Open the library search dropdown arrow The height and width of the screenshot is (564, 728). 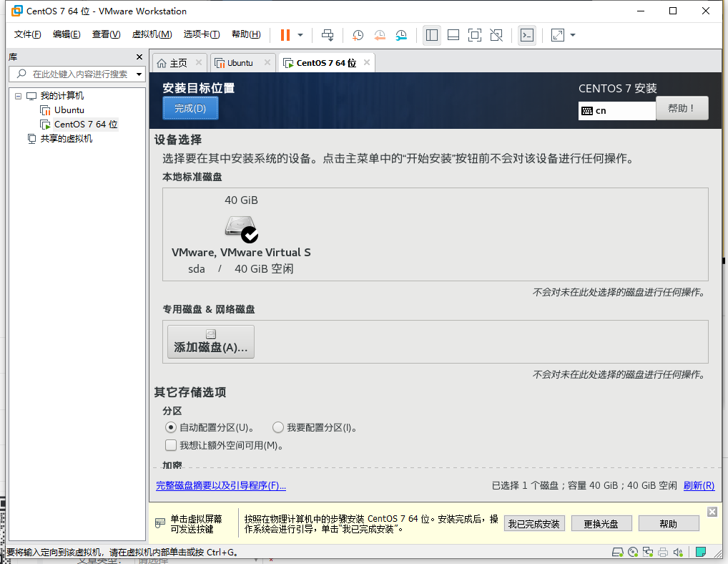[x=139, y=74]
